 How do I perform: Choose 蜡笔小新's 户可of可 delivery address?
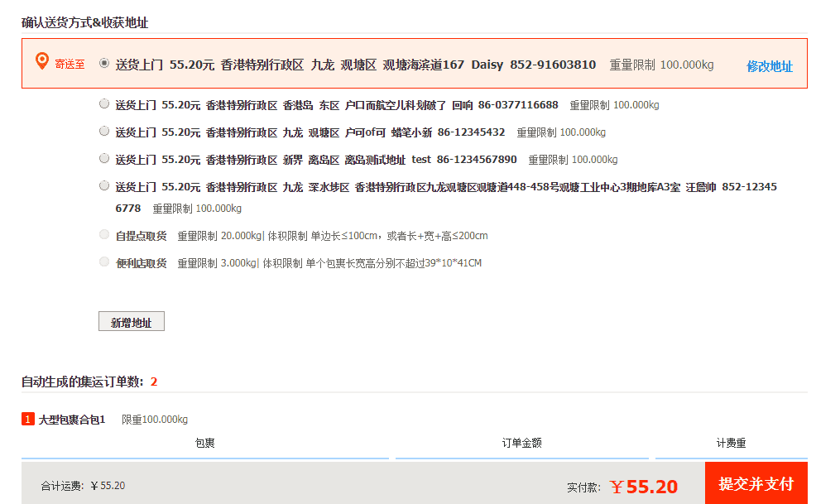104,131
